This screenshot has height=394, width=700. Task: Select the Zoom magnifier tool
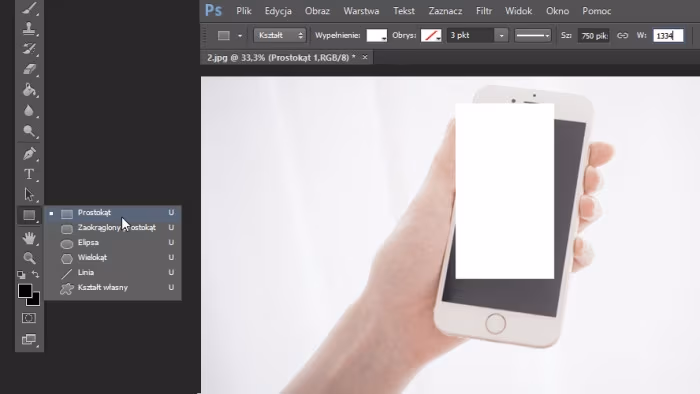pos(29,258)
